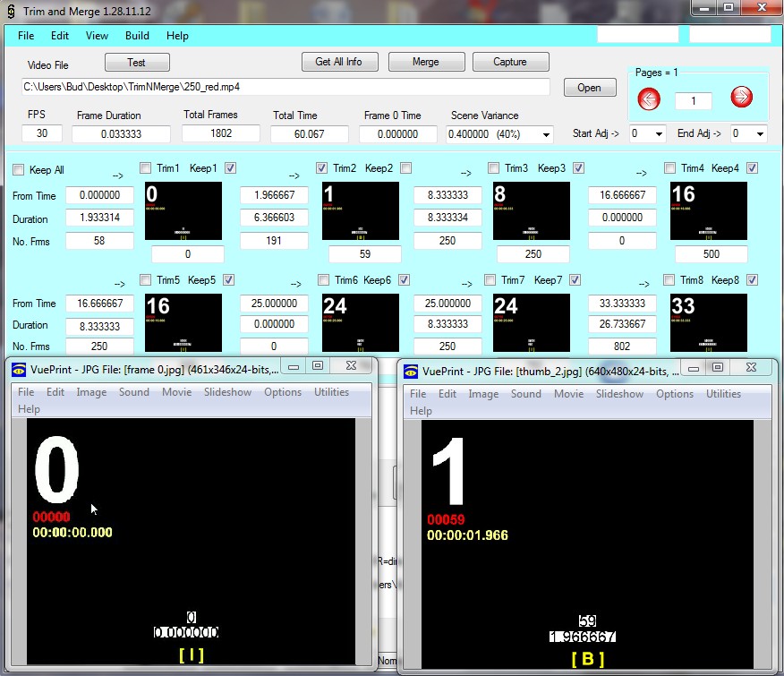Check the Trim4 checkbox
Screen dimensions: 784x676
(x=669, y=168)
